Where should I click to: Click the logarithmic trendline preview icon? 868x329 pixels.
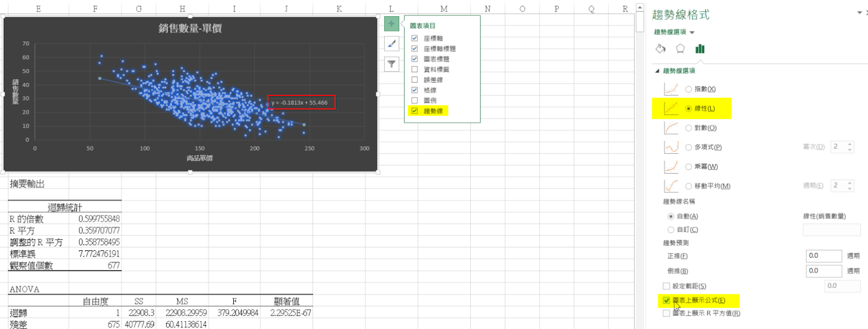671,128
